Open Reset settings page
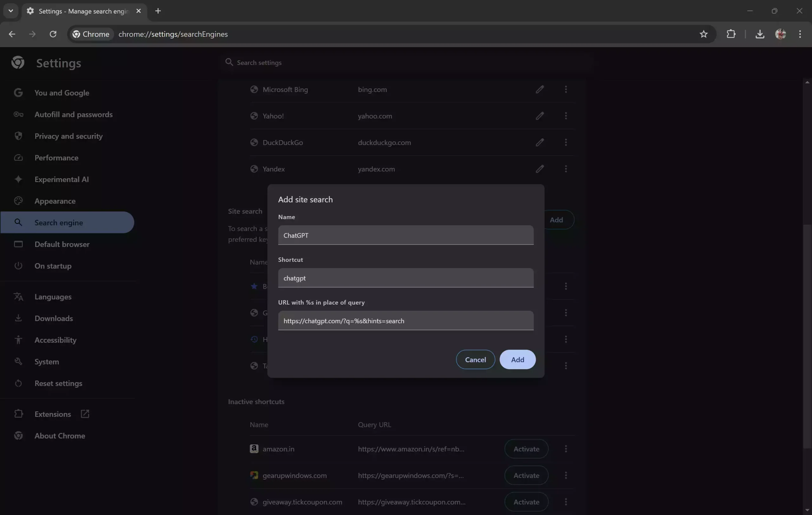The image size is (812, 515). click(68, 383)
